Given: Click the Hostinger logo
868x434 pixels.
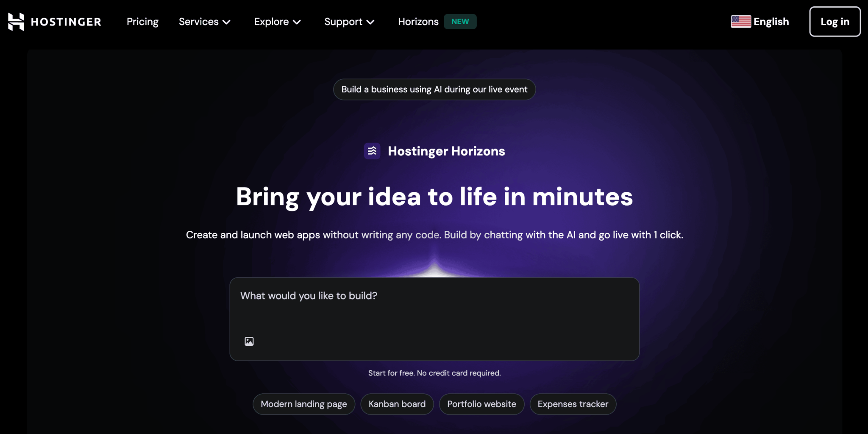Looking at the screenshot, I should (x=54, y=21).
